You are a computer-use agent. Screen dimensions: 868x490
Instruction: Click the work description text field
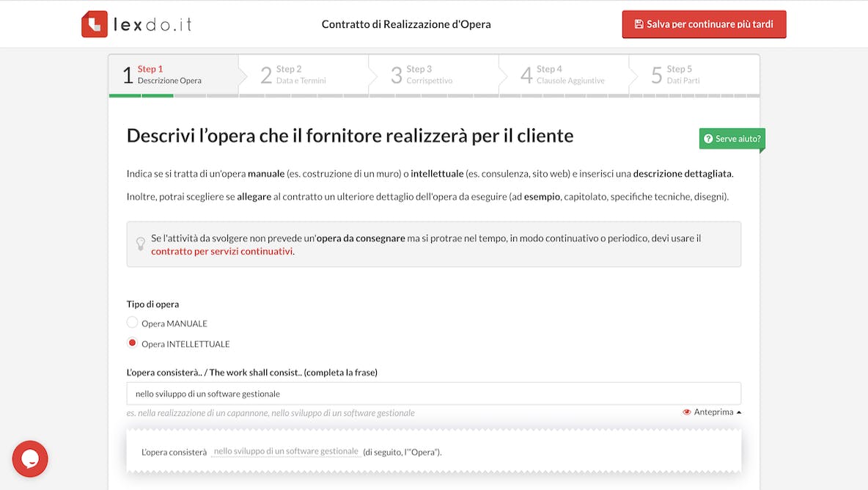[x=433, y=393]
